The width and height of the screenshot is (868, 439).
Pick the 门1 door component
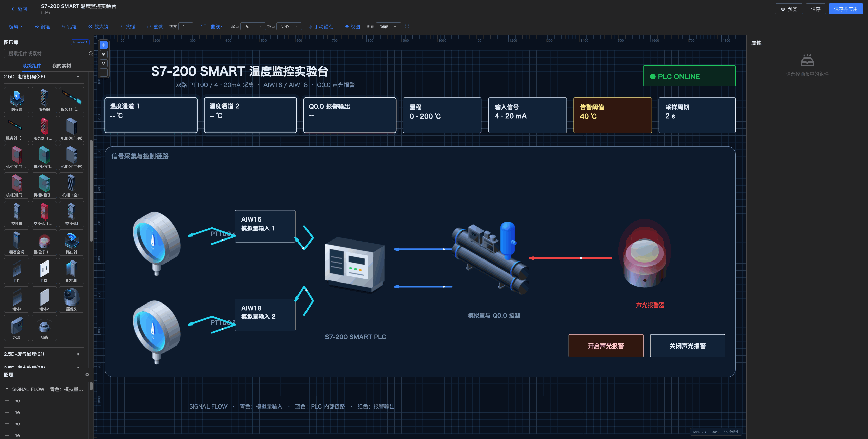[17, 271]
